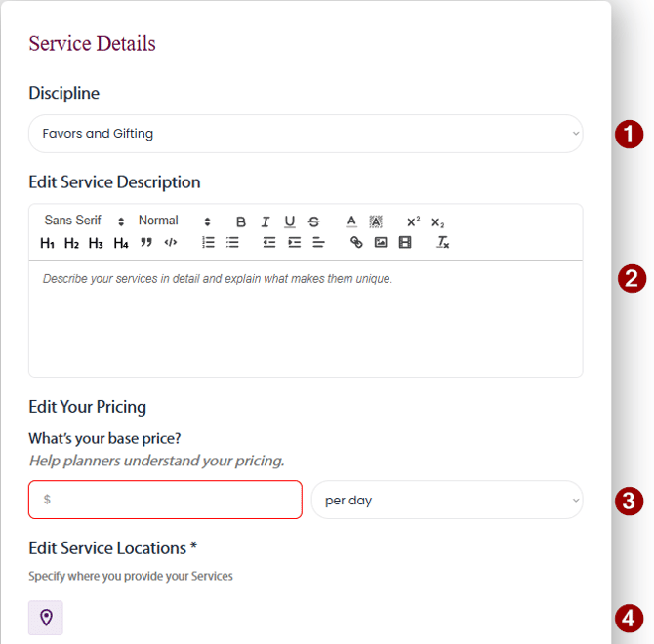Toggle bold formatting in editor toolbar

241,221
